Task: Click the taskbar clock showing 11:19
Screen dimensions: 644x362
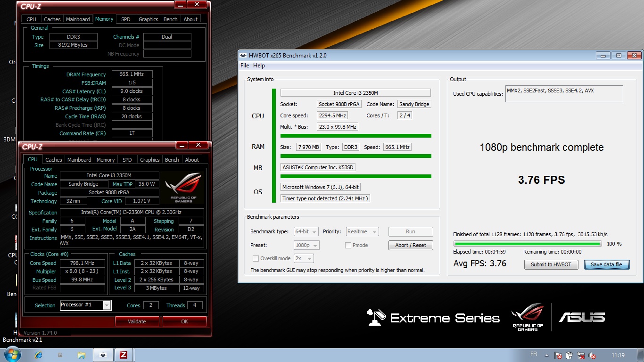Action: [x=618, y=355]
